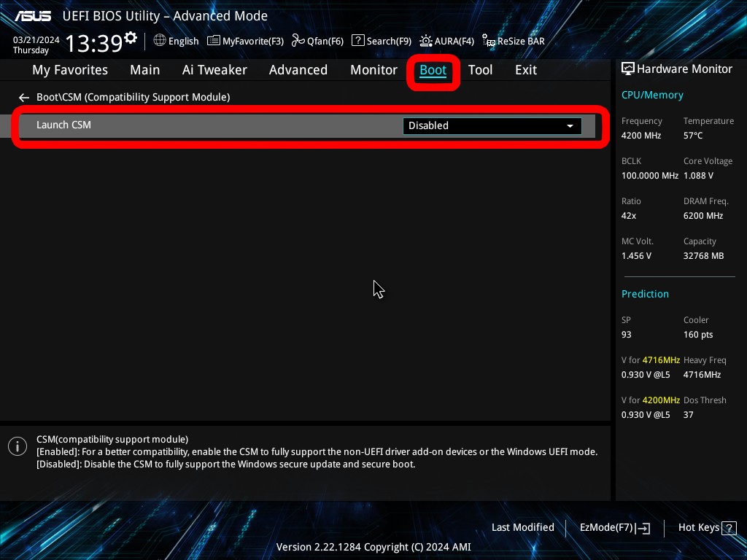Open the Launch CSM dropdown
The image size is (747, 560).
coord(492,125)
